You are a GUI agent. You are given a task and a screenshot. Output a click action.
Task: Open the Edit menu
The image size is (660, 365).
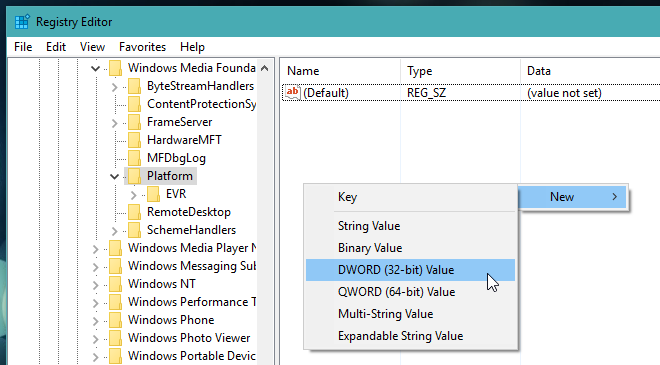pos(56,47)
